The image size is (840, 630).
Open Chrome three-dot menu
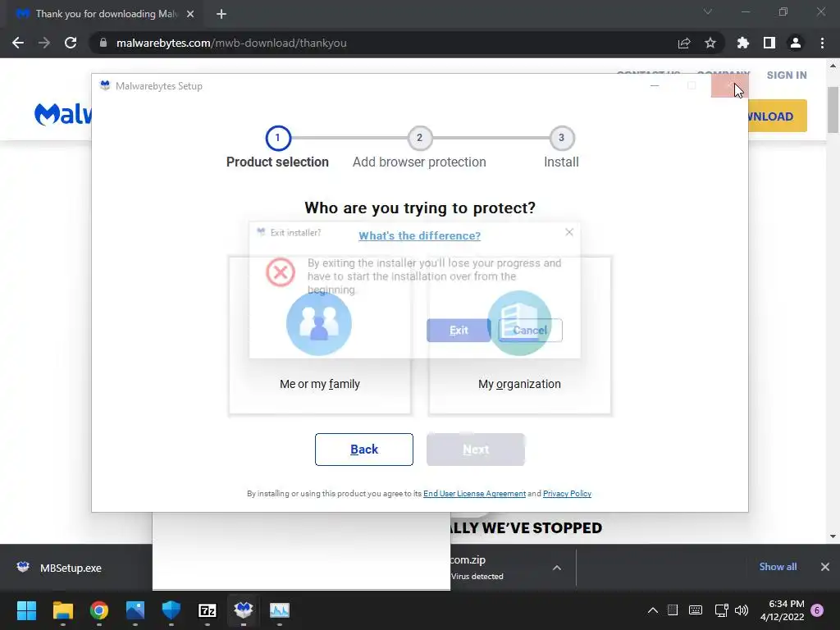coord(822,43)
